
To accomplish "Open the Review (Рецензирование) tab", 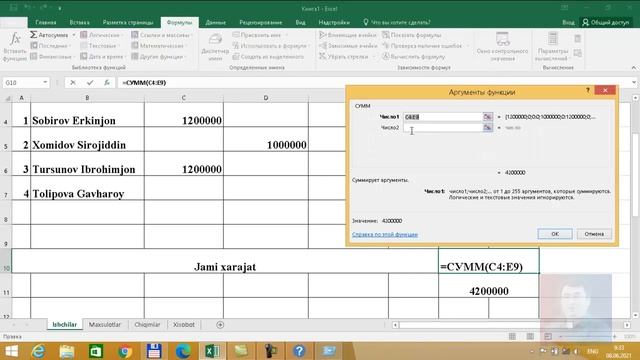I will [x=260, y=22].
